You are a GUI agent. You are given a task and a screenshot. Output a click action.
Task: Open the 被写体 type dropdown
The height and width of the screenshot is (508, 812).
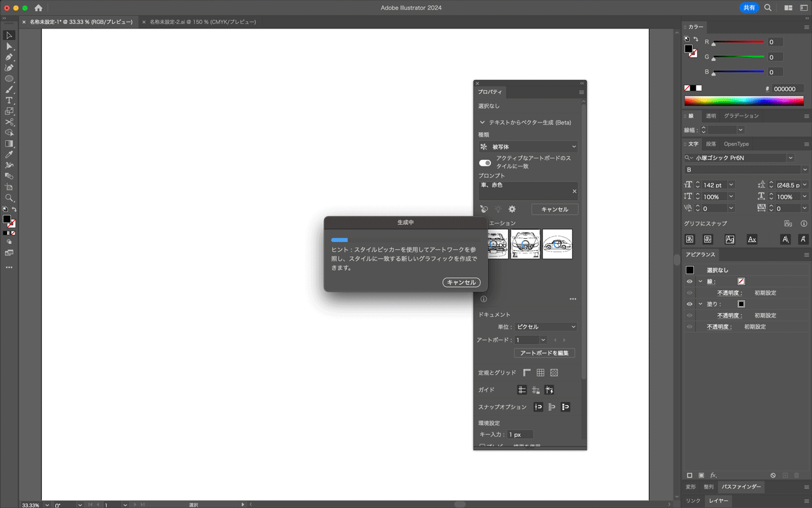tap(528, 147)
